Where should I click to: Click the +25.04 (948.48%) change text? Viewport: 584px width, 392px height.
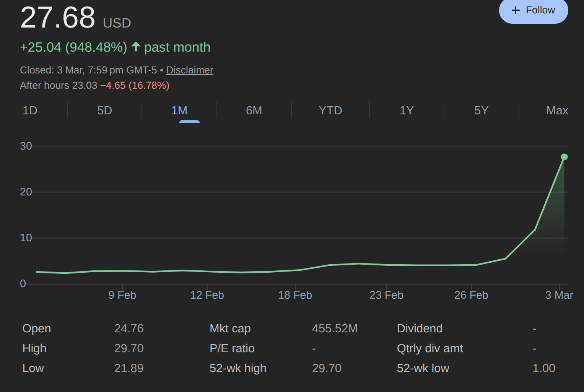73,47
